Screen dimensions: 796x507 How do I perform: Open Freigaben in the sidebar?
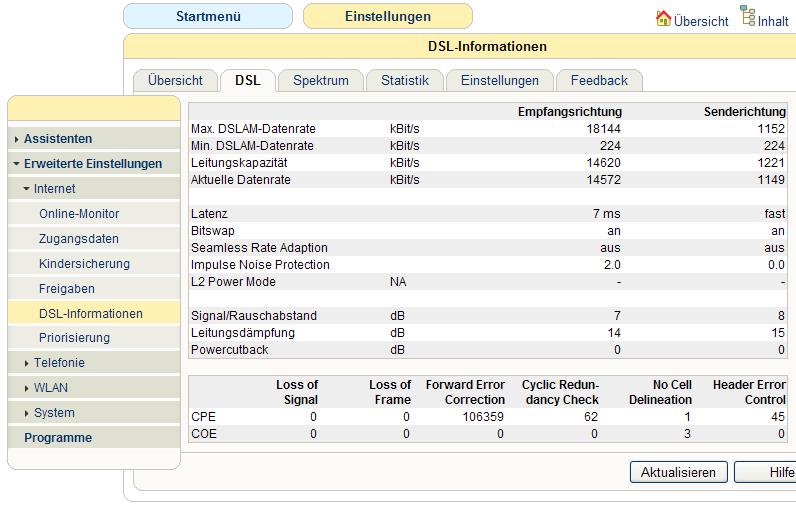click(67, 288)
